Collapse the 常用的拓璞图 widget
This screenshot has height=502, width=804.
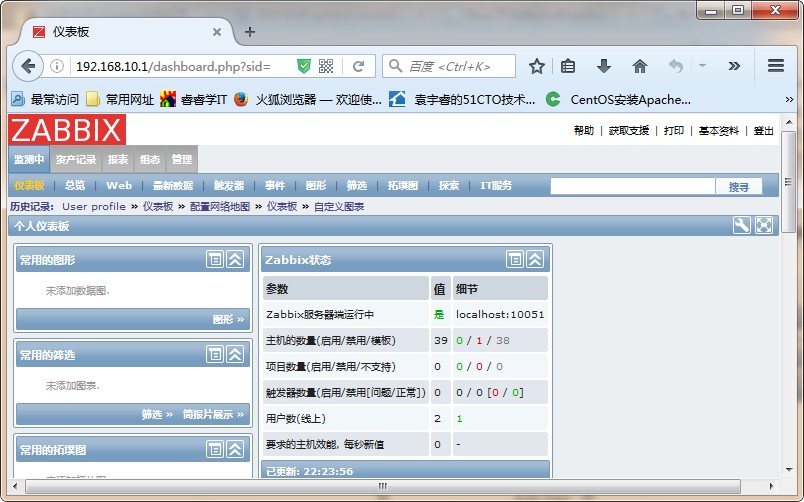tap(235, 449)
